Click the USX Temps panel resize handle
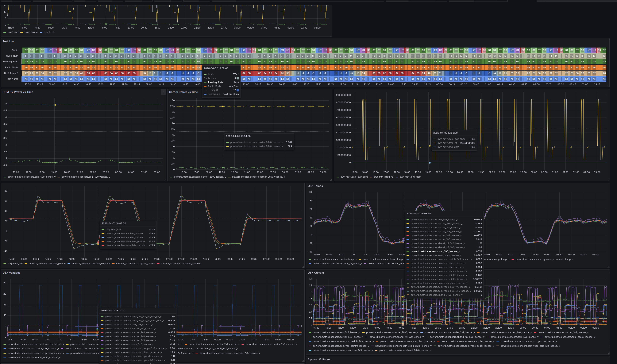This screenshot has height=364, width=617. (x=608, y=267)
